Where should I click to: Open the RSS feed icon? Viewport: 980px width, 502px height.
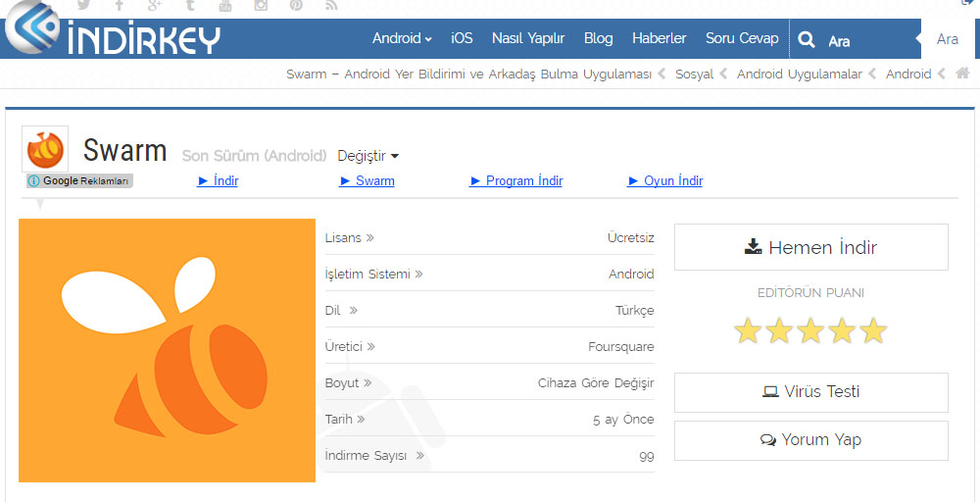tap(331, 5)
